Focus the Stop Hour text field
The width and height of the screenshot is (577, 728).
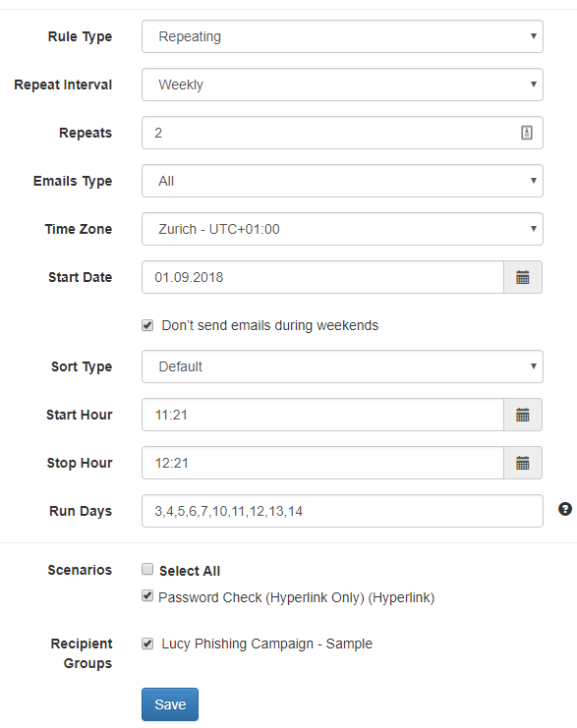tap(322, 463)
